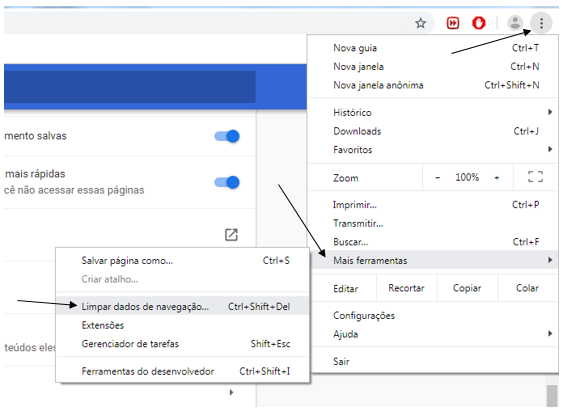
Task: Decrease zoom with the minus button
Action: pos(438,177)
